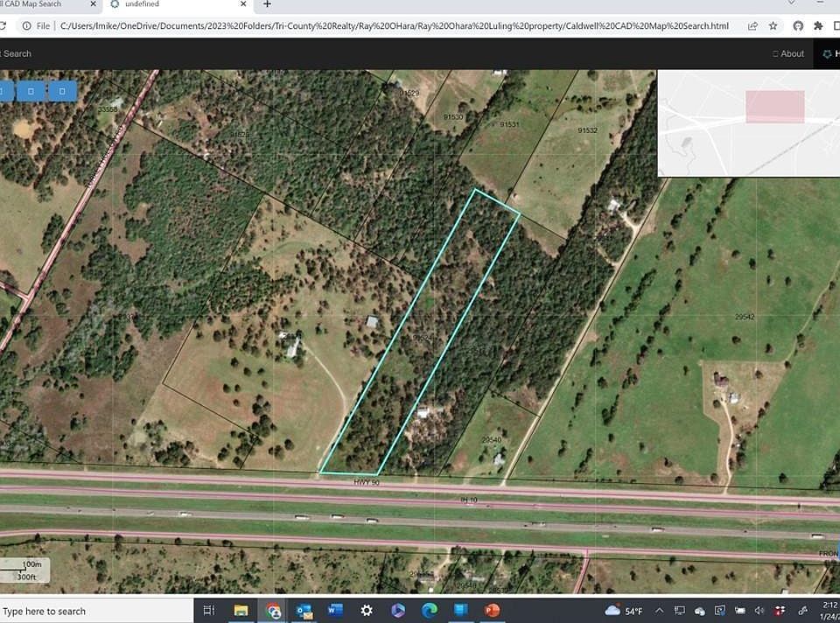Click the IH 10 highway label
Image resolution: width=840 pixels, height=623 pixels.
(x=469, y=500)
